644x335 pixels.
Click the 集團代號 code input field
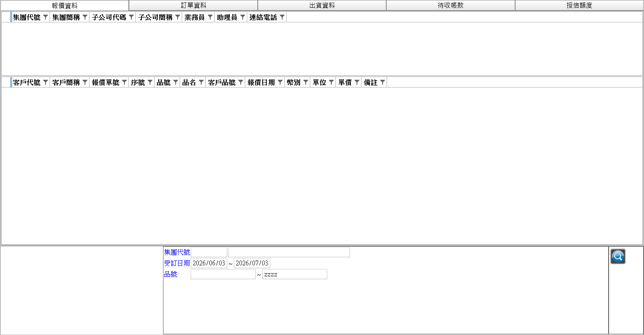tap(209, 252)
